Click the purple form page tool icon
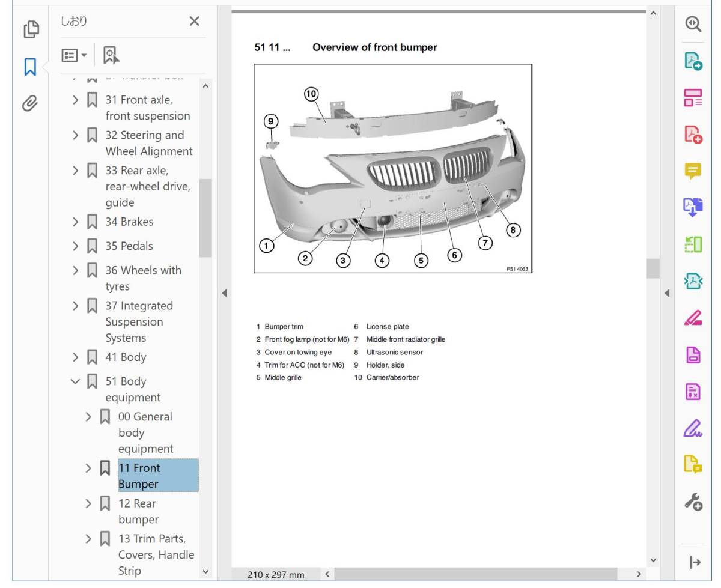721x588 pixels. pyautogui.click(x=693, y=355)
